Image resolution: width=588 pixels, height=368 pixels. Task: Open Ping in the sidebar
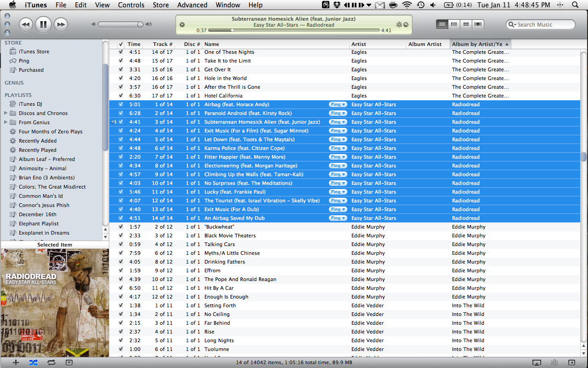click(23, 61)
